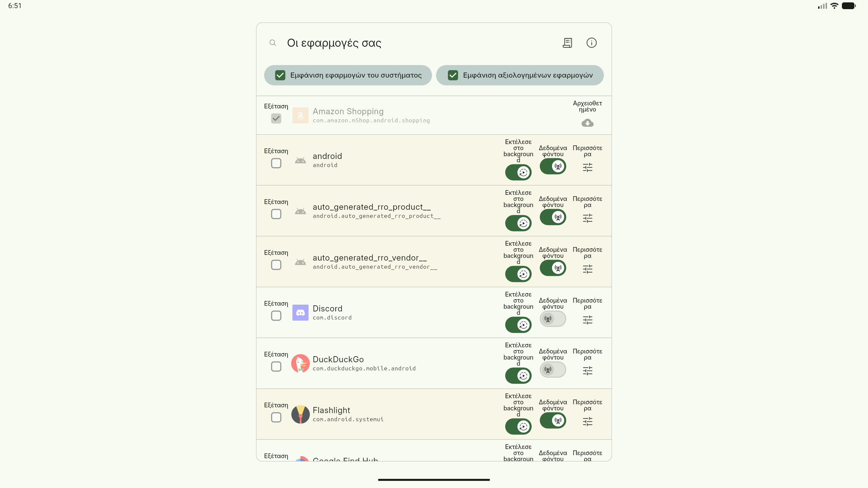Toggle show reviewed apps filter chip
Image resolution: width=868 pixels, height=488 pixels.
(520, 75)
